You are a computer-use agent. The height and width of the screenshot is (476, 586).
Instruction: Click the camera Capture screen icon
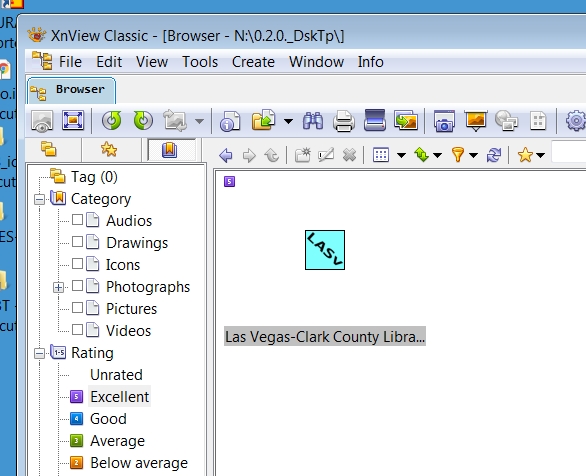pos(444,121)
